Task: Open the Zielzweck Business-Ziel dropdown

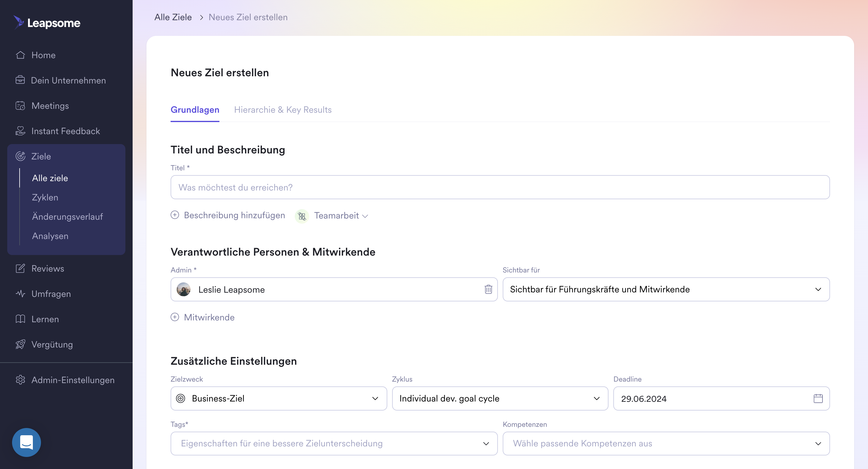Action: pos(279,398)
